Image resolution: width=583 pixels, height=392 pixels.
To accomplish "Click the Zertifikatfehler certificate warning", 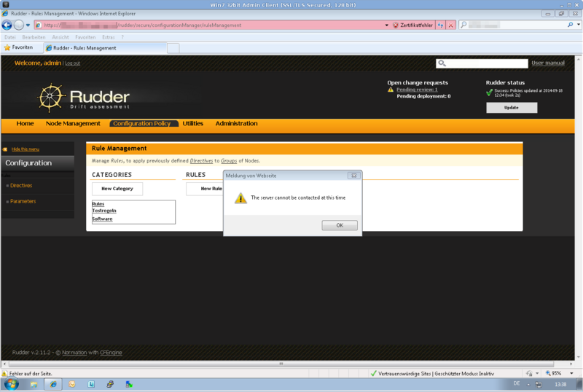I will pyautogui.click(x=413, y=25).
